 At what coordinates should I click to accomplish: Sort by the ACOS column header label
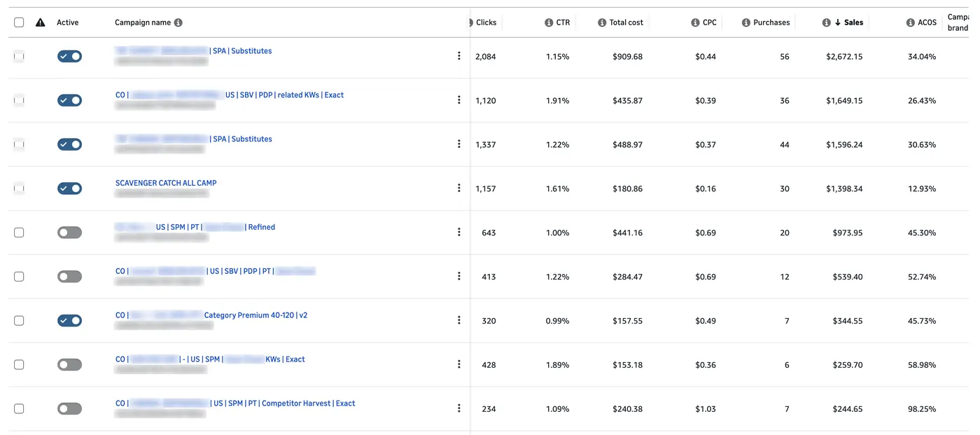[x=927, y=22]
